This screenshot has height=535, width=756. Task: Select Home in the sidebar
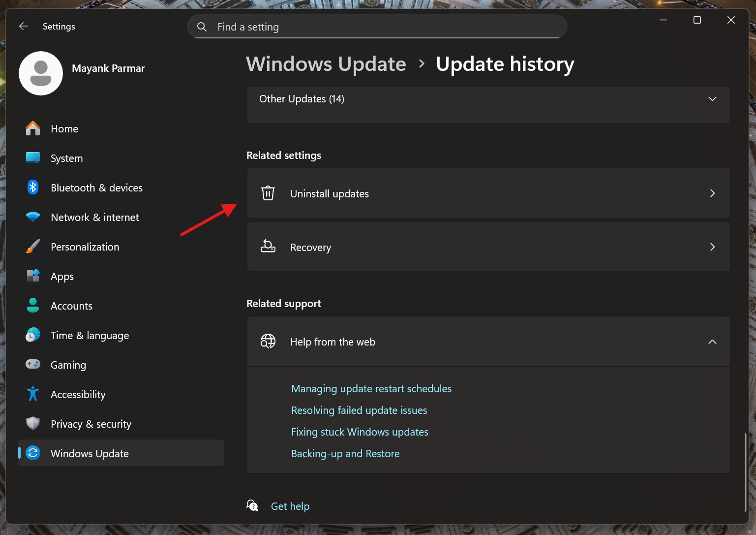[64, 128]
